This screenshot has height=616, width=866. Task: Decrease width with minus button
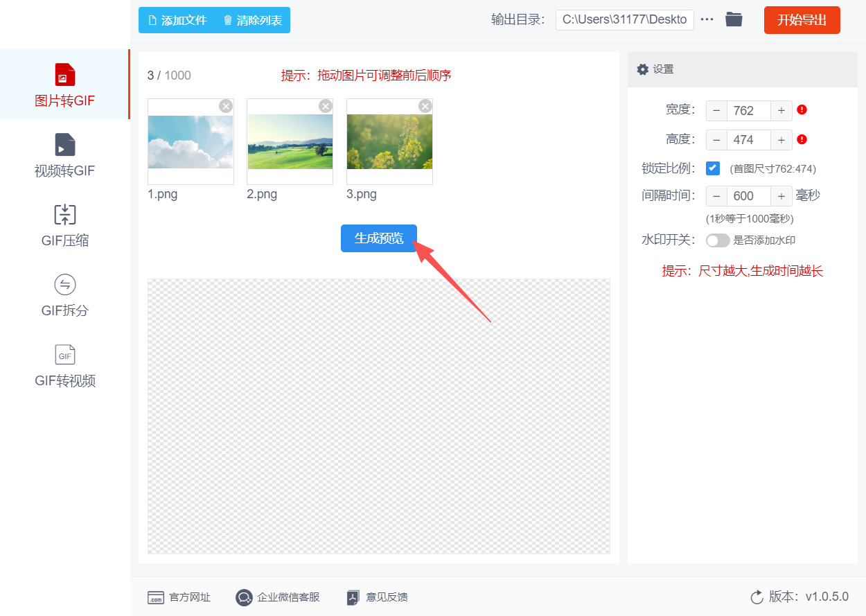click(716, 110)
